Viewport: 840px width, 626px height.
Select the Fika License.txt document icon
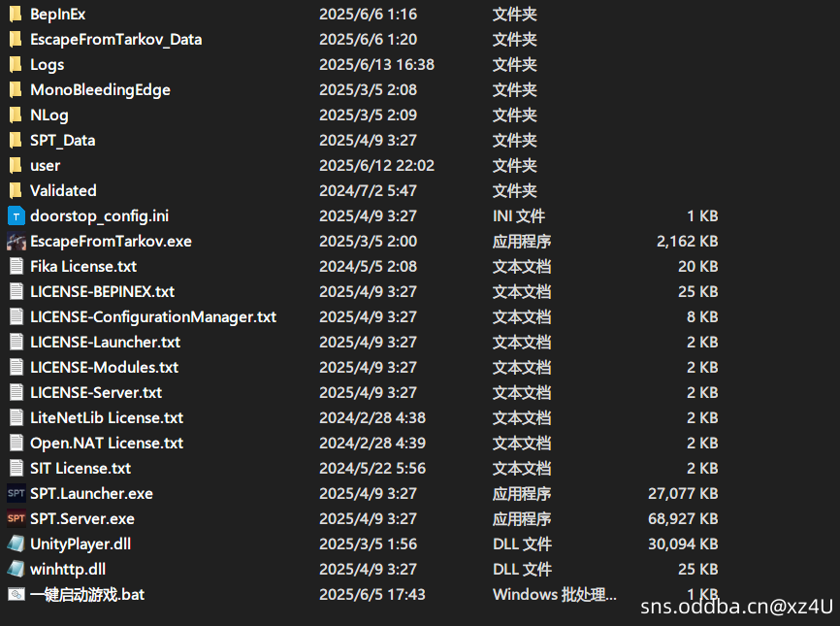[x=16, y=266]
